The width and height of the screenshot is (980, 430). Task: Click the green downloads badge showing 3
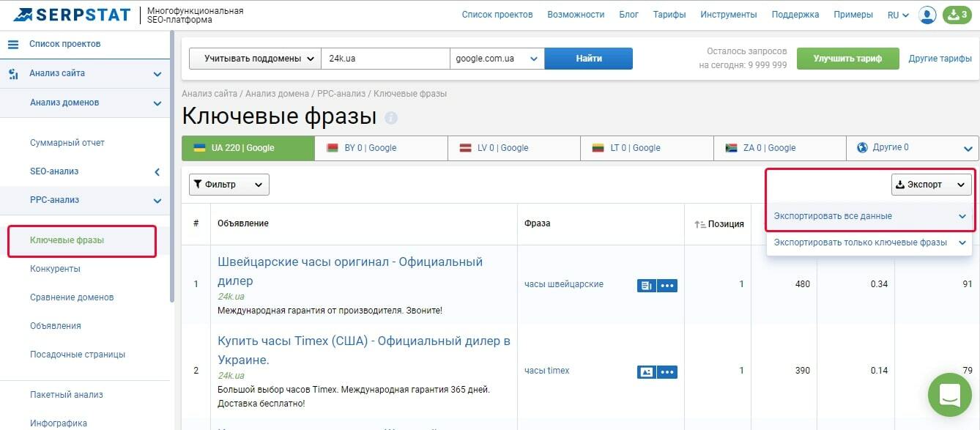[x=957, y=15]
